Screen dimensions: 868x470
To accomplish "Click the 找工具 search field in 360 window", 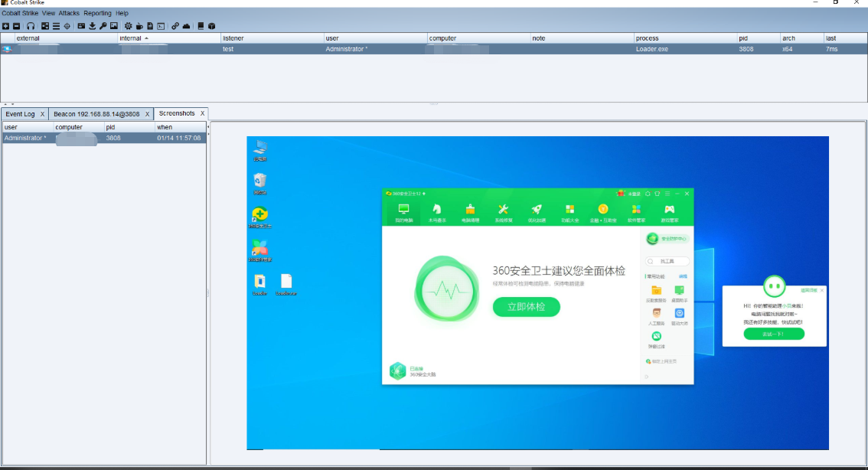I will [667, 261].
